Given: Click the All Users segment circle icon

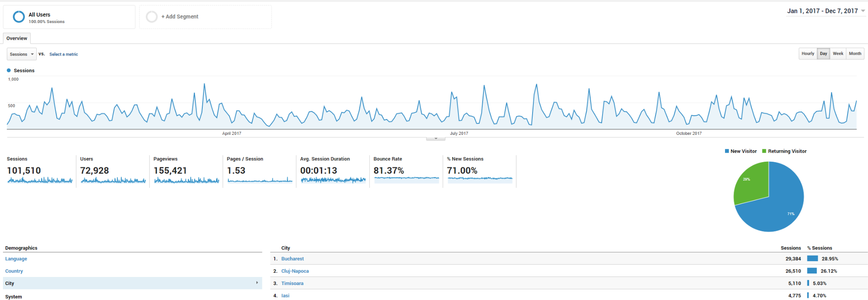Looking at the screenshot, I should (19, 17).
